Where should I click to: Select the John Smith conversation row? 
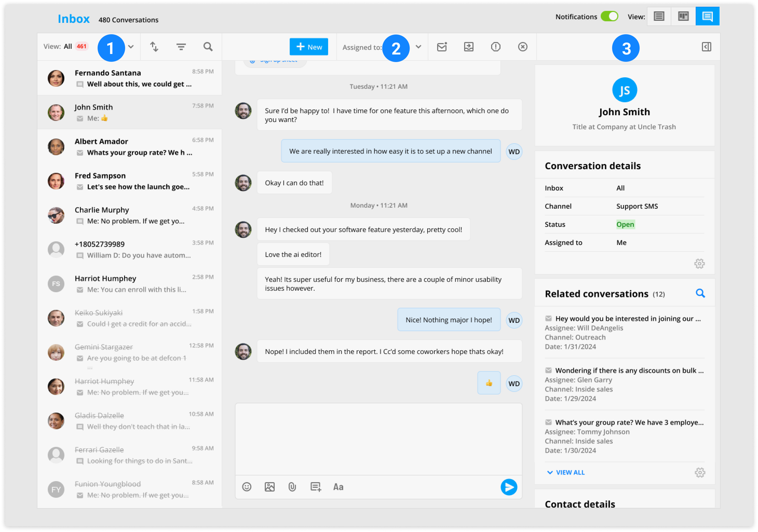coord(129,112)
